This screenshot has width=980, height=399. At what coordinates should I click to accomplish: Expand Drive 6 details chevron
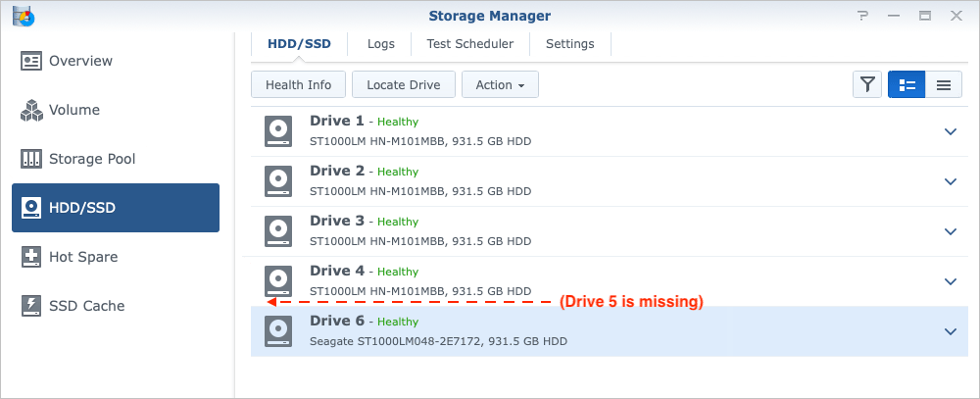pyautogui.click(x=950, y=331)
